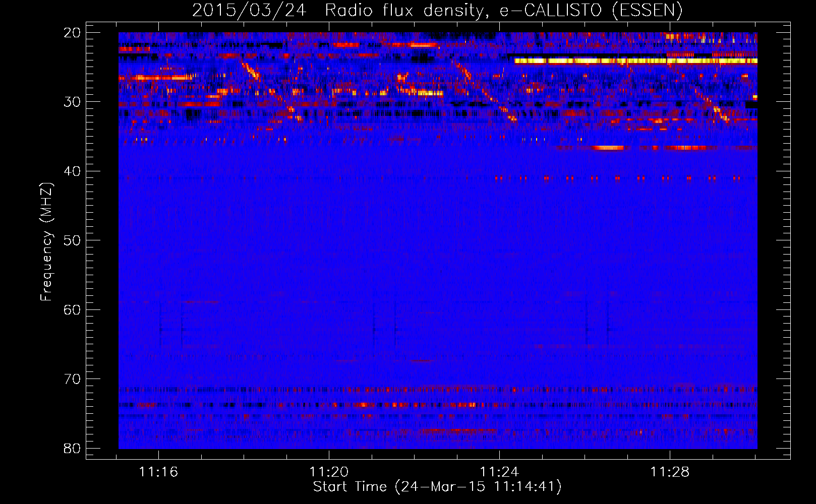Click the 11:28 time tick label
Image resolution: width=816 pixels, height=504 pixels.
point(670,472)
